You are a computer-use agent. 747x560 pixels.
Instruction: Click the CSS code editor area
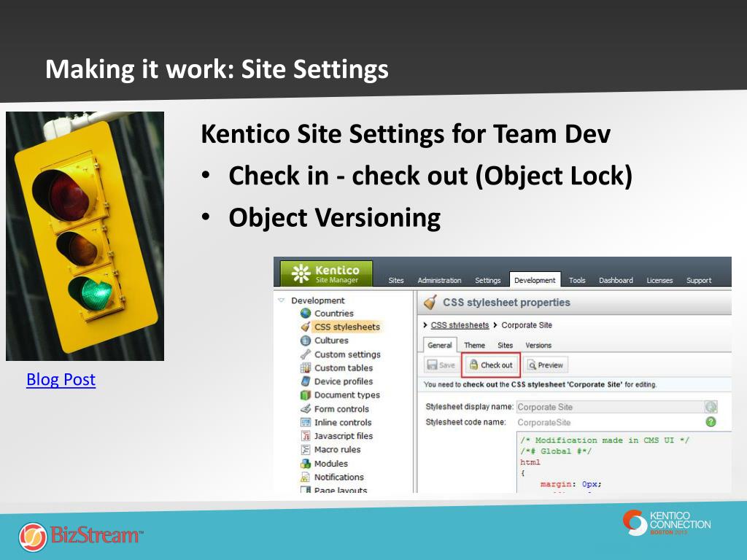point(624,462)
